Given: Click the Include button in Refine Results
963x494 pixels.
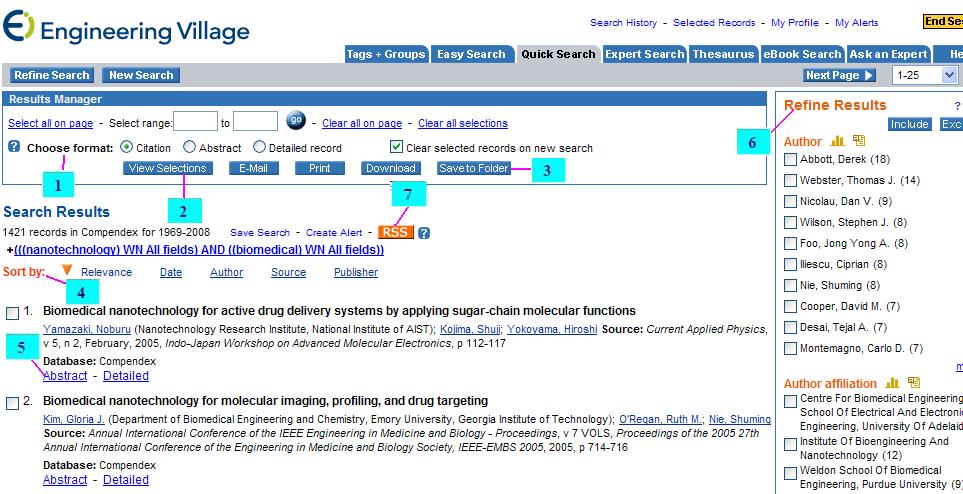Looking at the screenshot, I should click(x=910, y=124).
